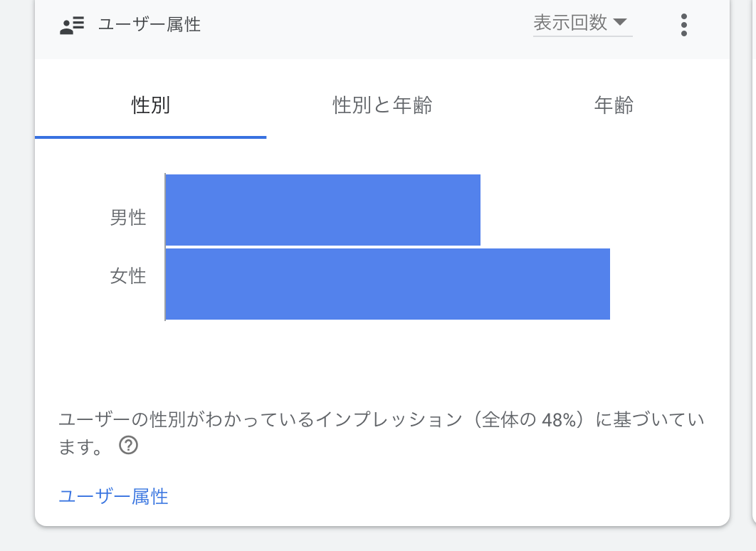Select the 性別と年齢 tab

pyautogui.click(x=382, y=106)
